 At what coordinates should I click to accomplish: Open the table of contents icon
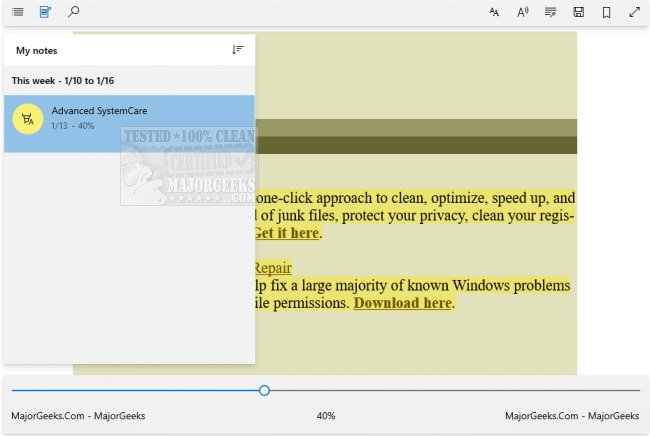(x=18, y=12)
